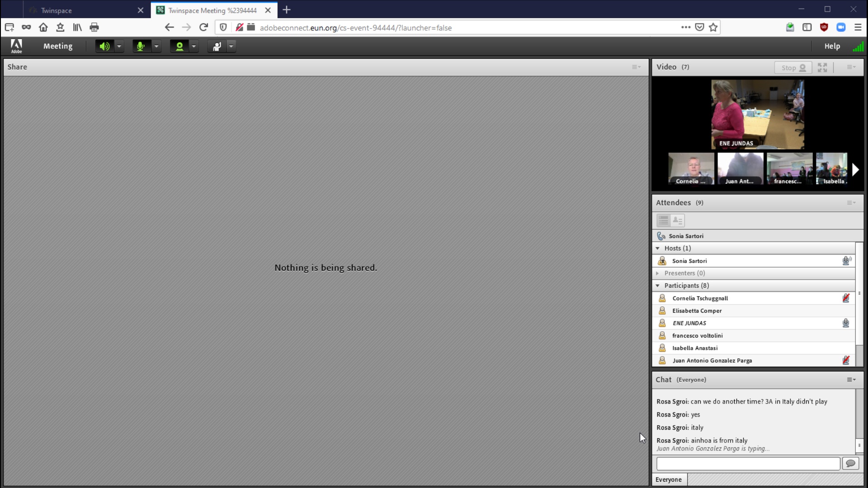Open microphone options dropdown arrow
Image resolution: width=868 pixels, height=488 pixels.
click(156, 46)
